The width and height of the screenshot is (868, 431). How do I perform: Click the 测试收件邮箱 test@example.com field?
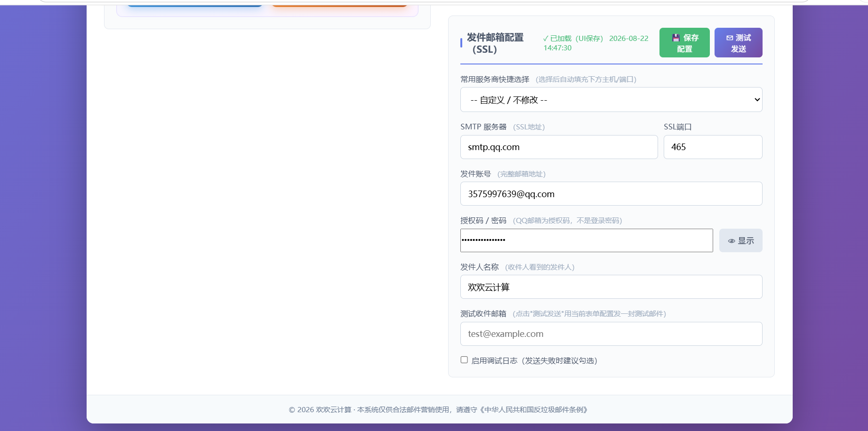tap(611, 334)
